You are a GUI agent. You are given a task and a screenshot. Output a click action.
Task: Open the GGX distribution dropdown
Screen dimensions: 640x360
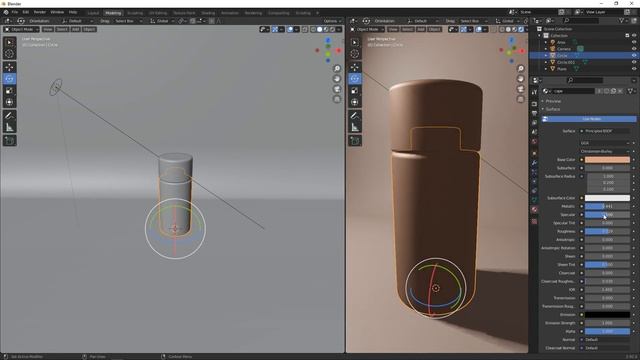tap(604, 143)
